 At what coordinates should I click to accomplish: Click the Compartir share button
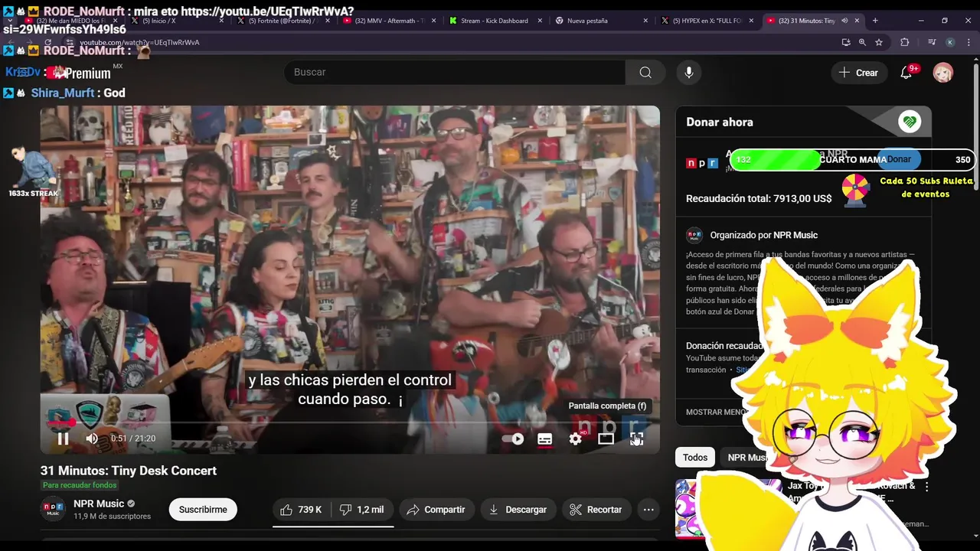click(x=436, y=510)
